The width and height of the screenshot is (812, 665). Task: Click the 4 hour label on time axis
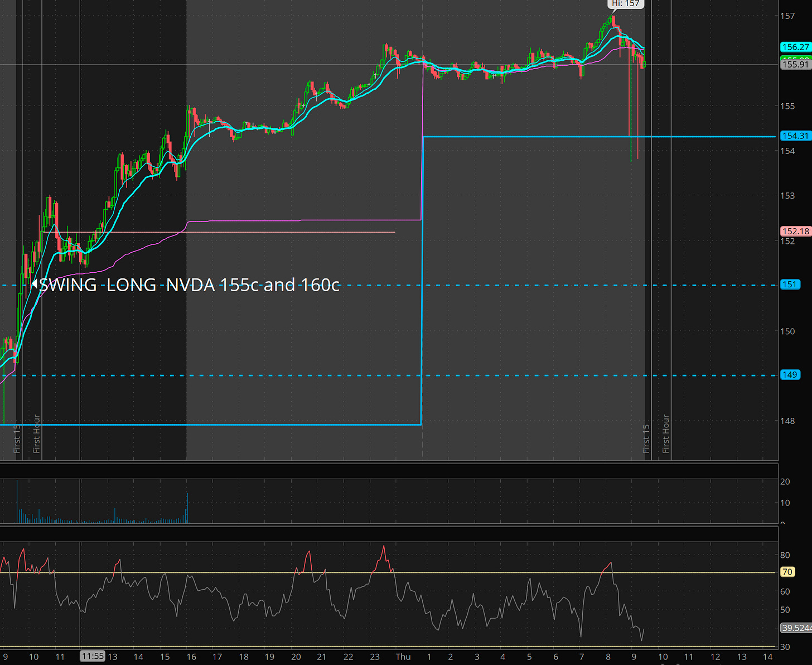pos(502,657)
